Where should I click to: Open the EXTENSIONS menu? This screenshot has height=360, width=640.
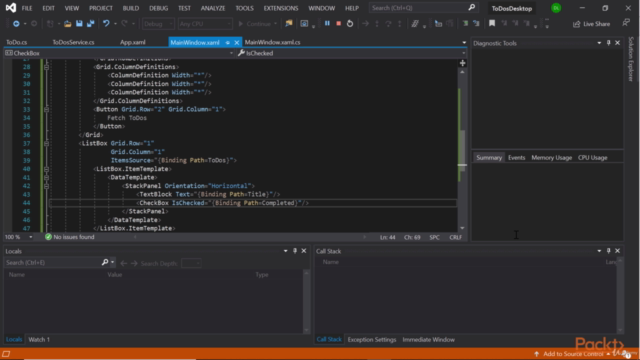click(281, 8)
